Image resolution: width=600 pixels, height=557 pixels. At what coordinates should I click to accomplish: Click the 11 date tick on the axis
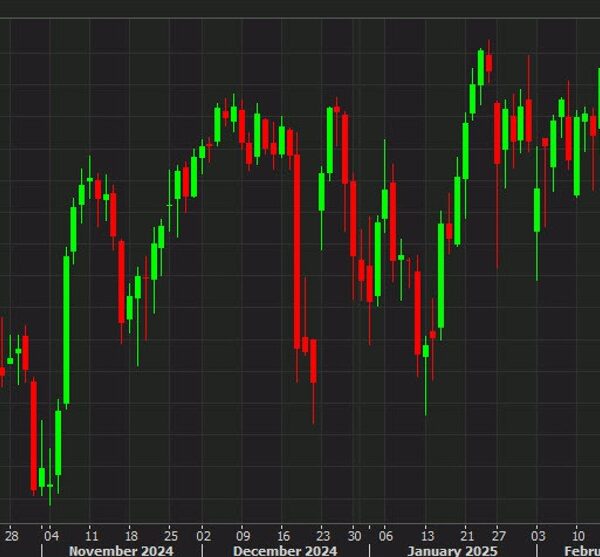pyautogui.click(x=91, y=534)
